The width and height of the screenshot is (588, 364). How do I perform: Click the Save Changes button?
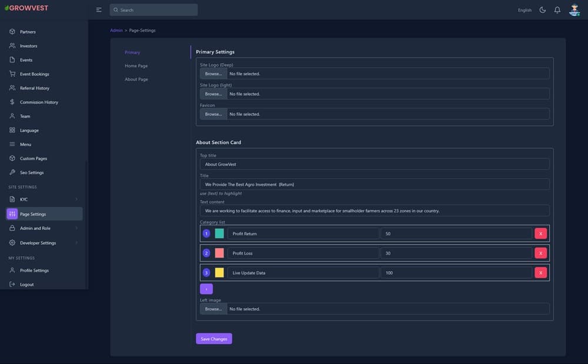[213, 339]
